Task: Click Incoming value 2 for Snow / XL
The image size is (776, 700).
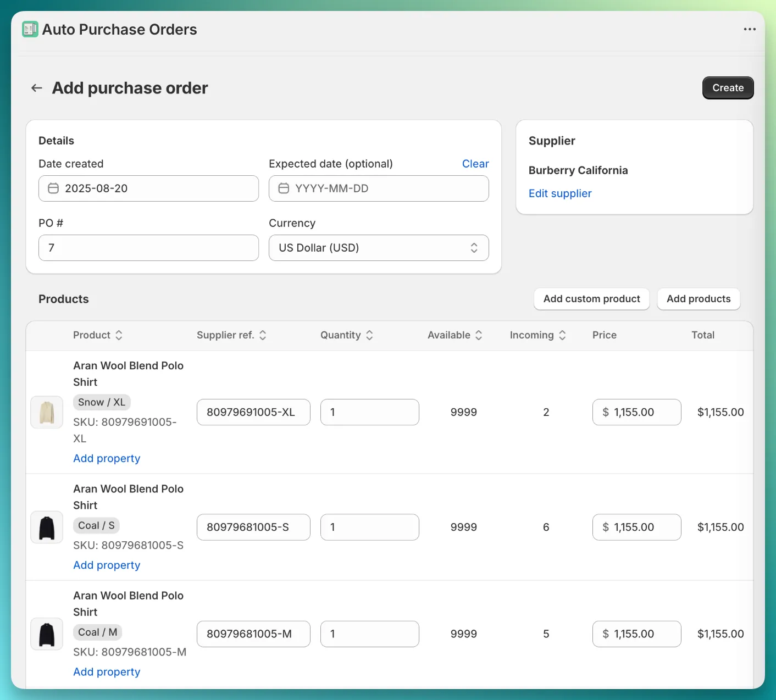Action: click(546, 412)
